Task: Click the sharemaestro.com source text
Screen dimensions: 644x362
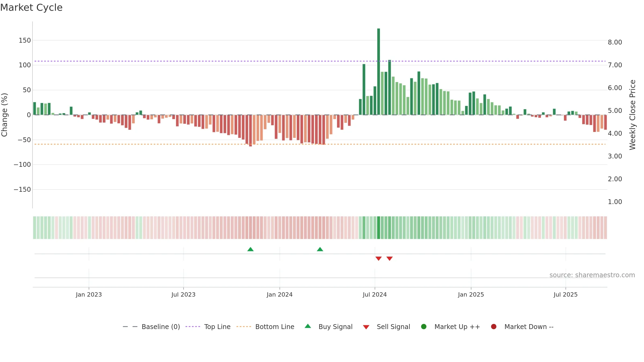Action: coord(592,275)
